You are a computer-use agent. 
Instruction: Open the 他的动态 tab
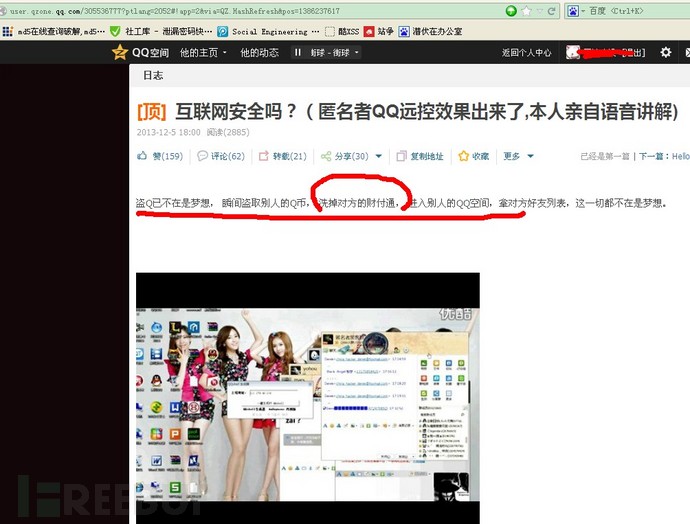tap(259, 53)
